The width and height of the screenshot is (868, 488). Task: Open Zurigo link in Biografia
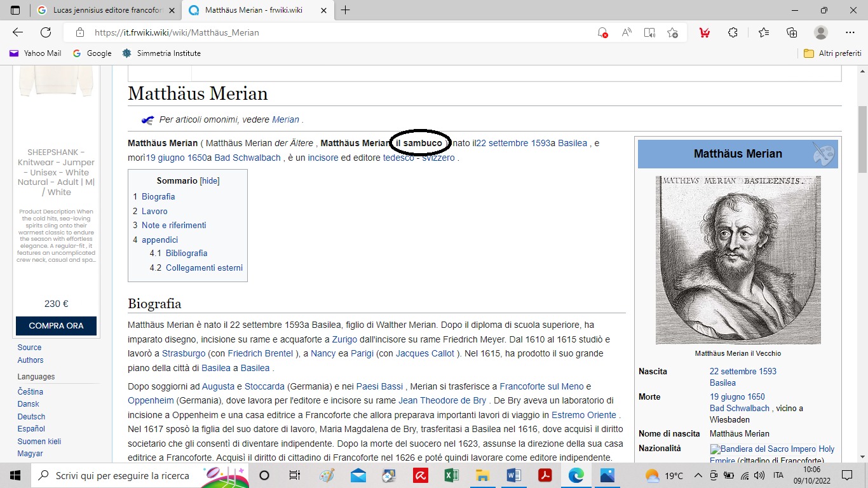[x=344, y=339]
